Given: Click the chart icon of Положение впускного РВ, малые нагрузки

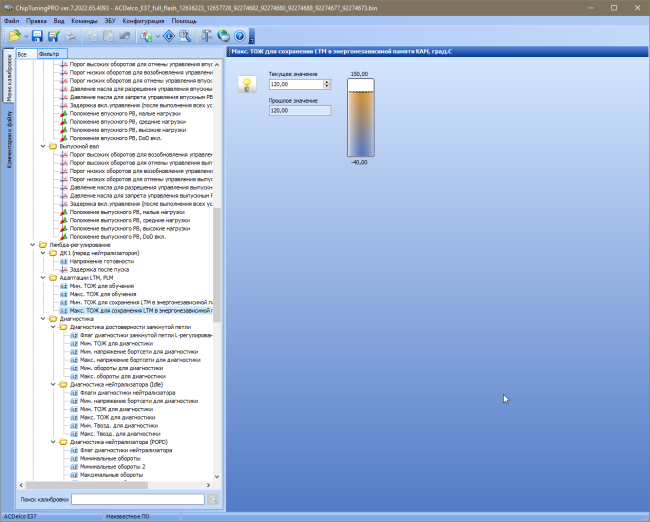Looking at the screenshot, I should [x=63, y=114].
